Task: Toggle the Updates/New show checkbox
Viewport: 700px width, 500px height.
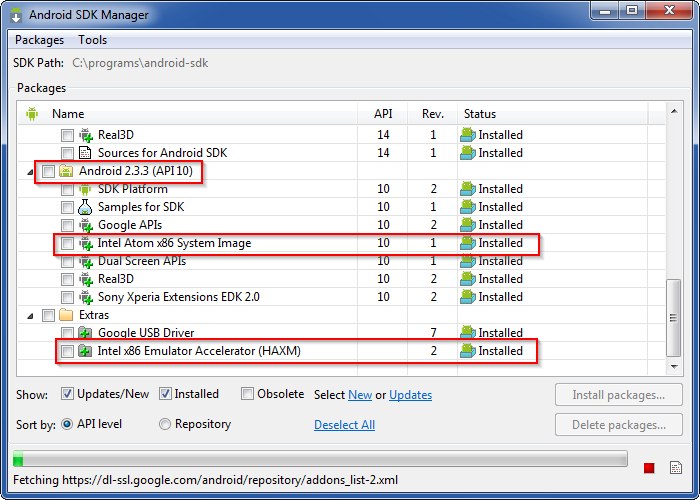Action: point(67,394)
